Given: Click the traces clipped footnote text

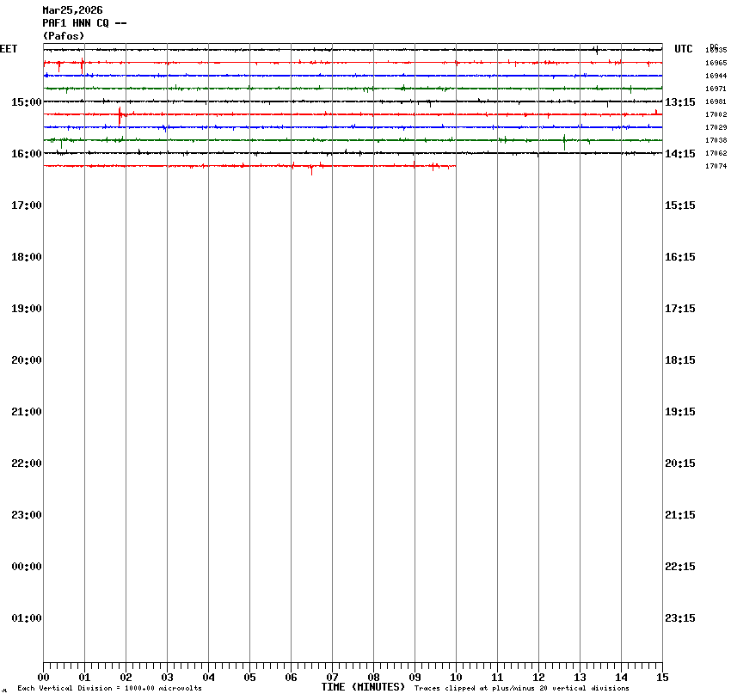Looking at the screenshot, I should [x=521, y=689].
